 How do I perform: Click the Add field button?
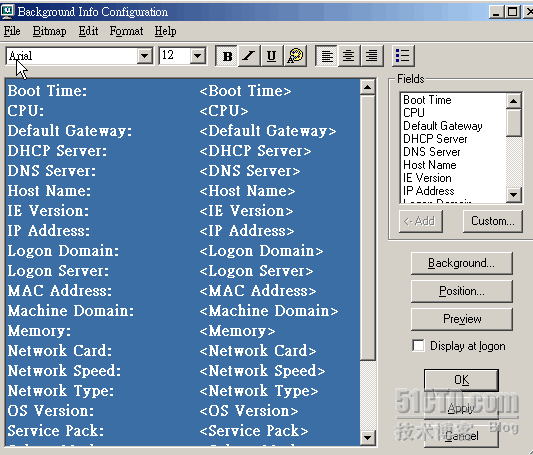[x=421, y=222]
